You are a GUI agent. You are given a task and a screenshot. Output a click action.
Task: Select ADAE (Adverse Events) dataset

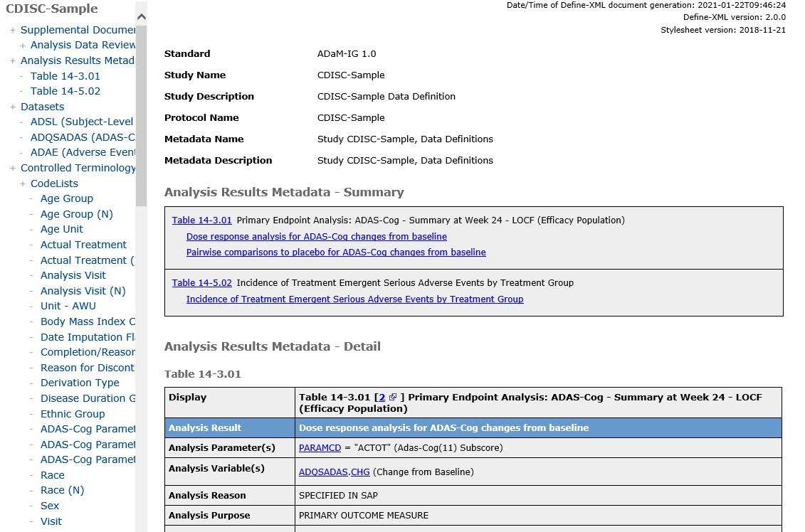coord(82,152)
